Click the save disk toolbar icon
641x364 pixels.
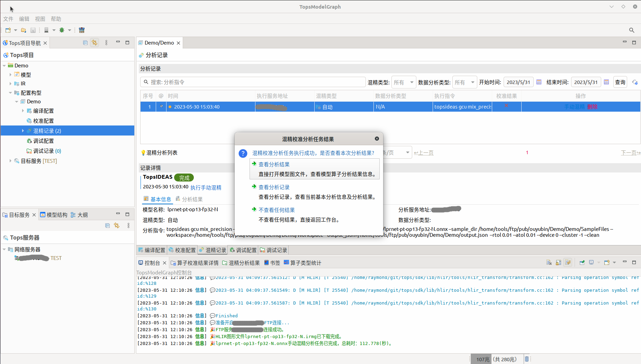pyautogui.click(x=33, y=30)
